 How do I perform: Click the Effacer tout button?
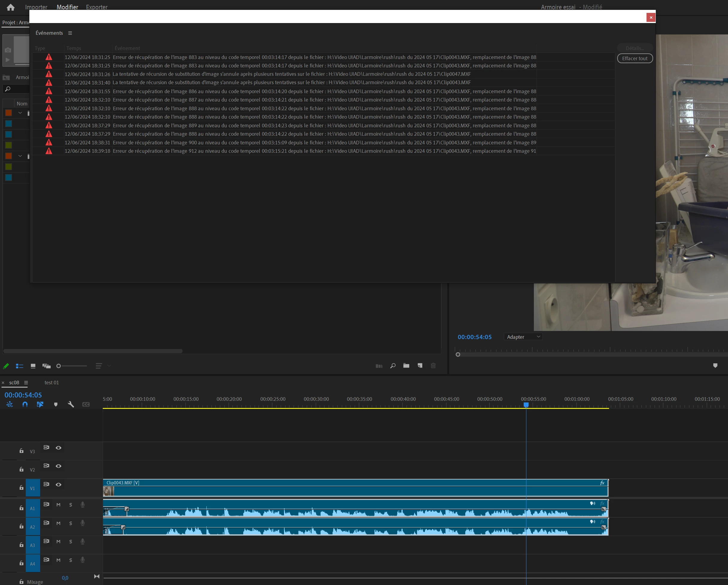click(x=635, y=58)
